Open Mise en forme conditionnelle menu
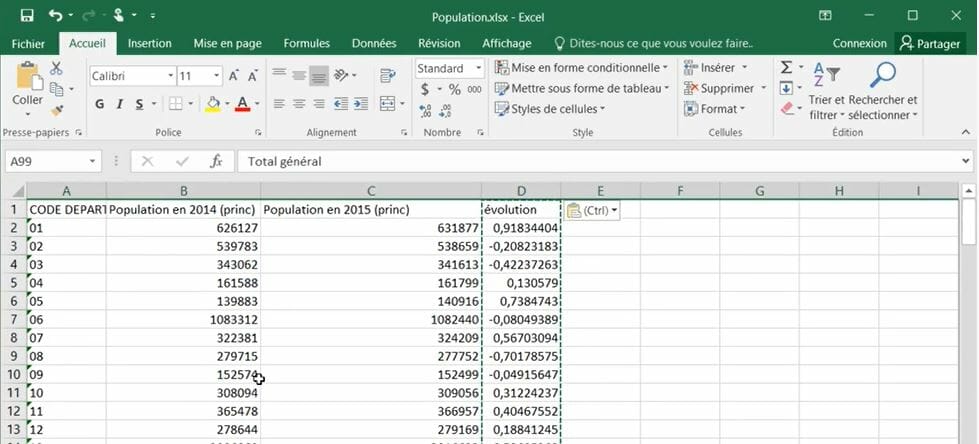 pos(581,67)
